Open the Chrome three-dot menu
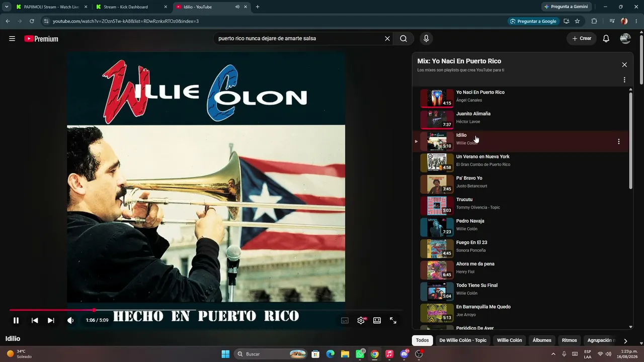 [x=636, y=21]
